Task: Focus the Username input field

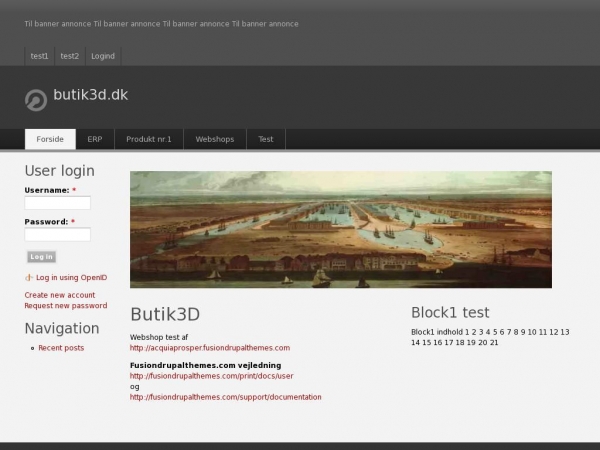Action: coord(58,203)
